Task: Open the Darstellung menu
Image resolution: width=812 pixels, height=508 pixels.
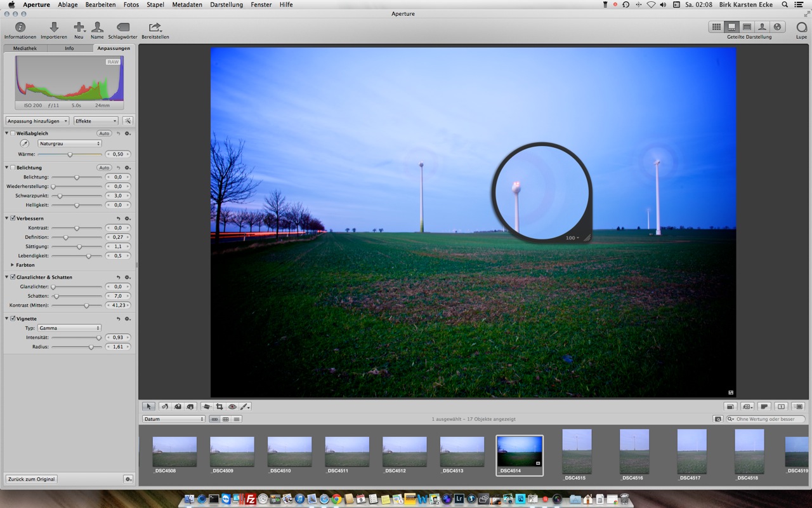Action: [x=226, y=4]
